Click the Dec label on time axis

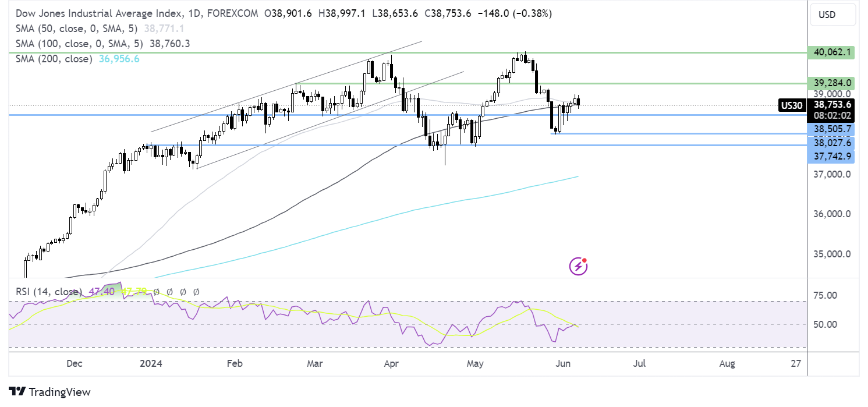pyautogui.click(x=75, y=363)
